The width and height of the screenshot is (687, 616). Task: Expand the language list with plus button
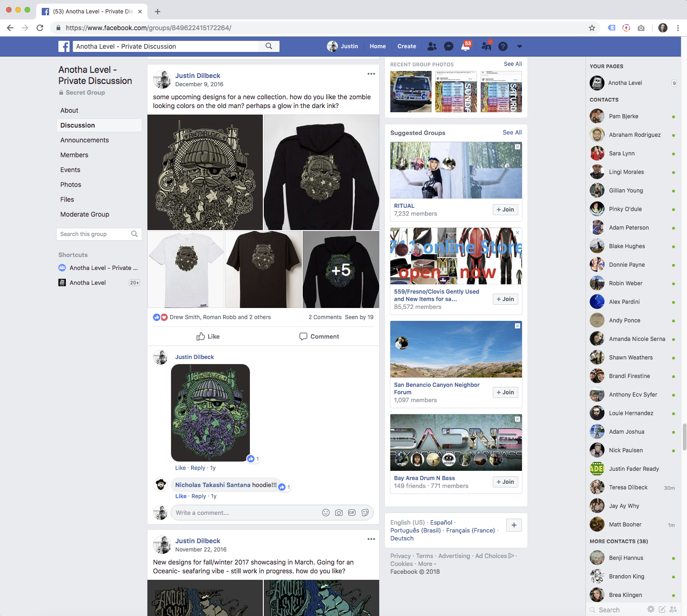click(x=514, y=525)
